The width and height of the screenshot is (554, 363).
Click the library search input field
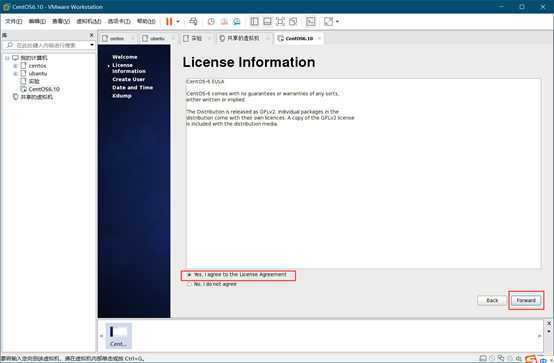[x=46, y=45]
